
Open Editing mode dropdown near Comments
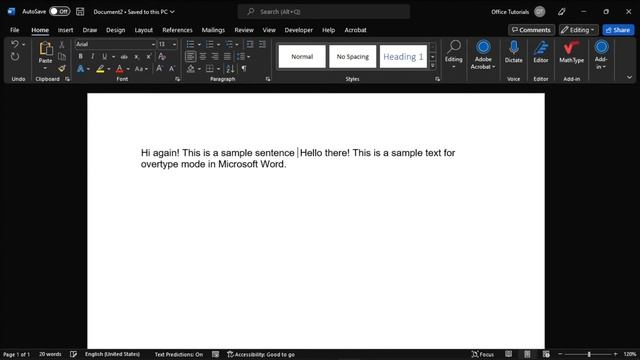coord(579,30)
